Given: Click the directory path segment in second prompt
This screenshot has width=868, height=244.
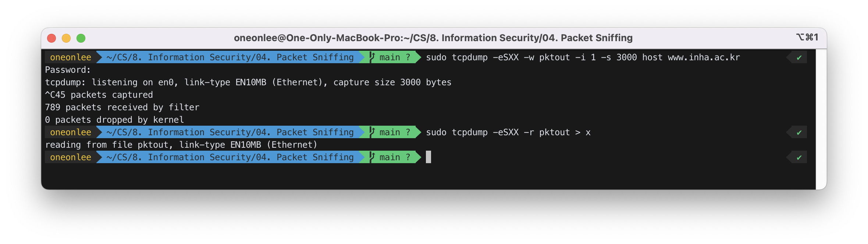Looking at the screenshot, I should (230, 132).
